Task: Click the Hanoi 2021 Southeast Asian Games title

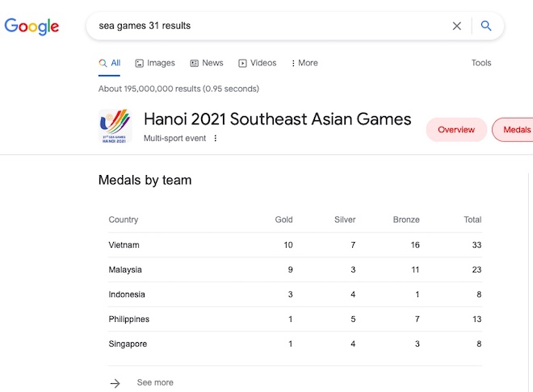Action: pyautogui.click(x=277, y=119)
